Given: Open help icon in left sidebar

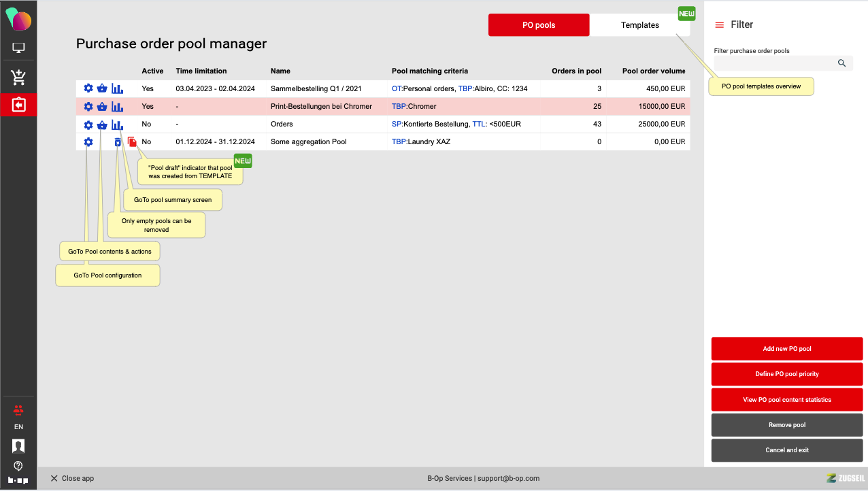Looking at the screenshot, I should (x=18, y=466).
